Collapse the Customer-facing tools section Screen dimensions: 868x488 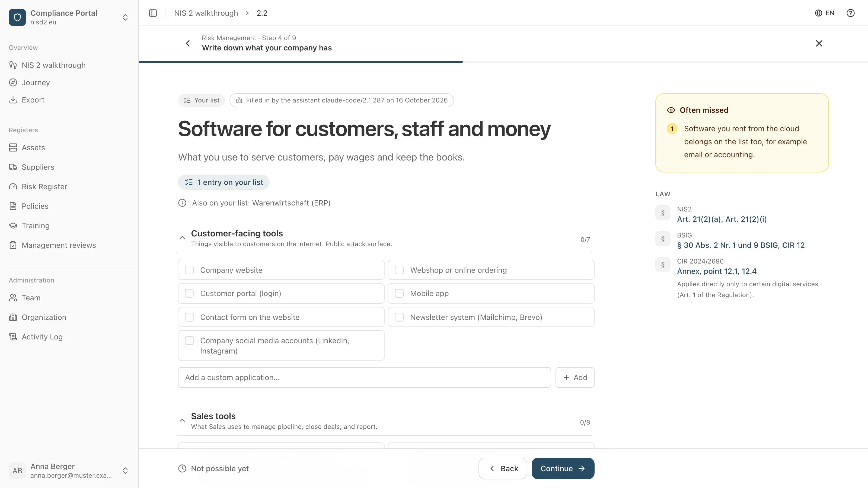point(182,237)
